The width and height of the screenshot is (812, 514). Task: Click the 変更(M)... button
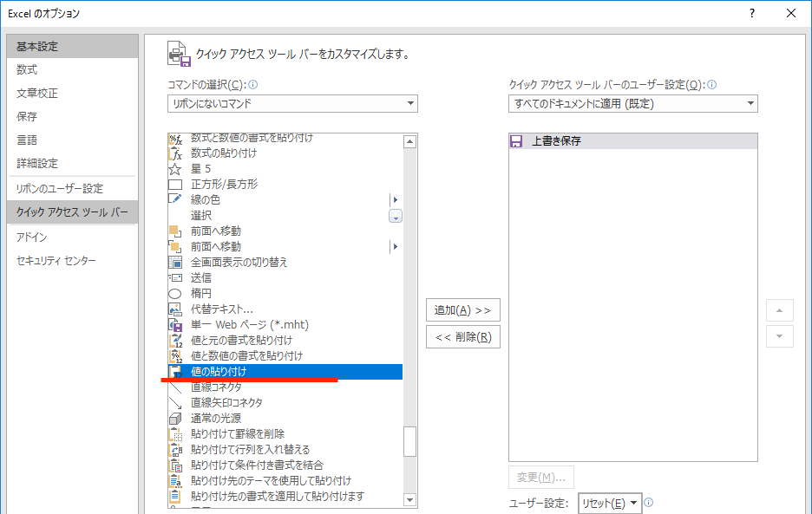(541, 478)
